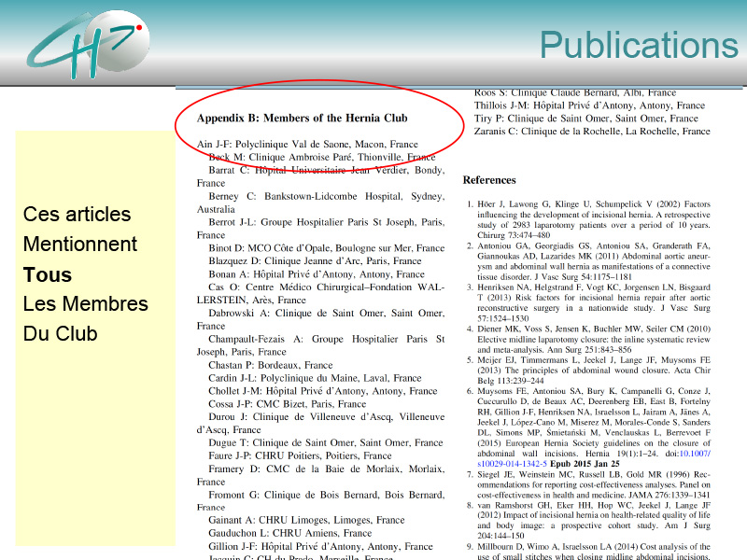Click the sidebar text 'Du Club'

coord(60,334)
